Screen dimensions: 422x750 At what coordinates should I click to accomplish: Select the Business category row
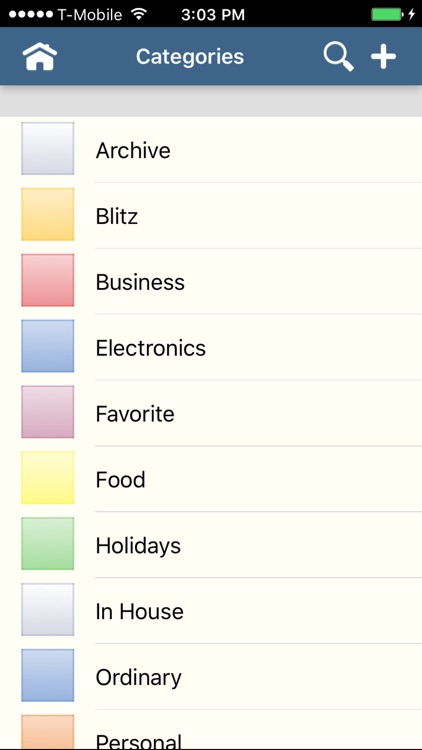point(211,282)
